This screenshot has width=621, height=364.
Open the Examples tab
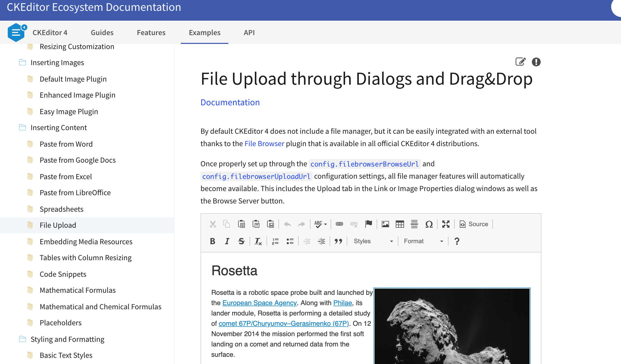(205, 33)
